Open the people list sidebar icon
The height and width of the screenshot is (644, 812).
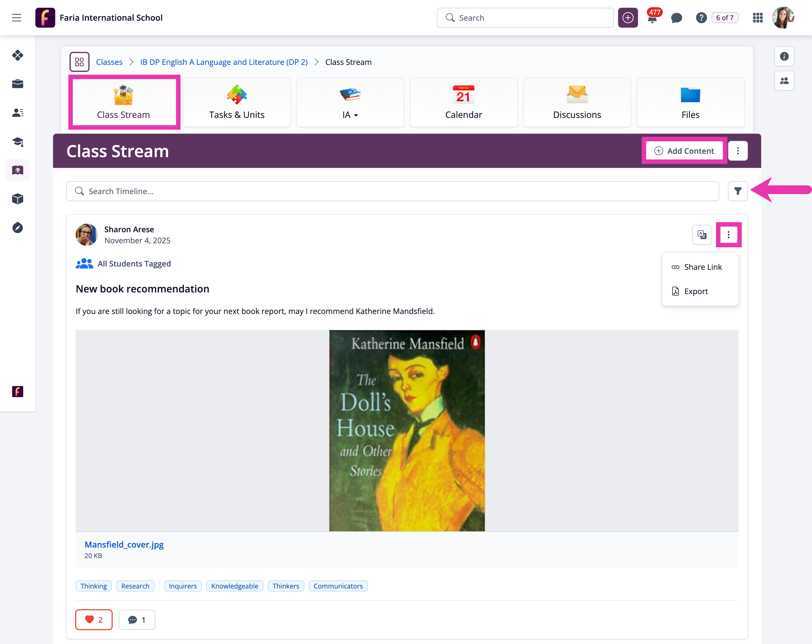(18, 113)
